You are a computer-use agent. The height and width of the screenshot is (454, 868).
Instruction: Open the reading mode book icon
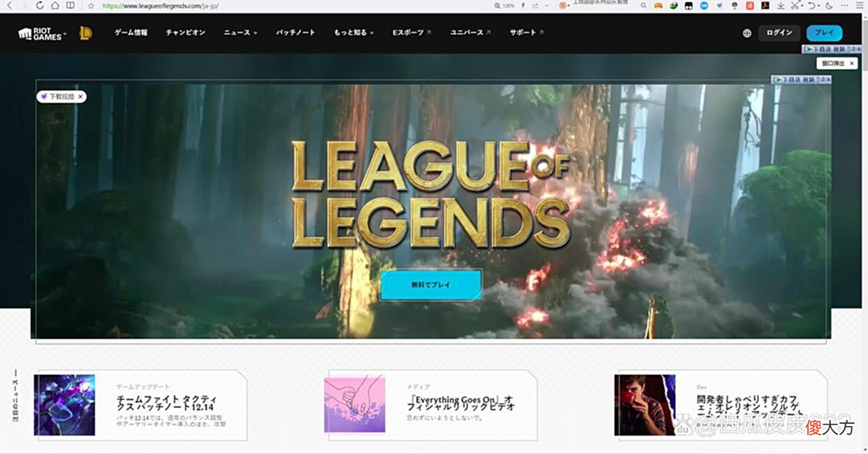[71, 6]
